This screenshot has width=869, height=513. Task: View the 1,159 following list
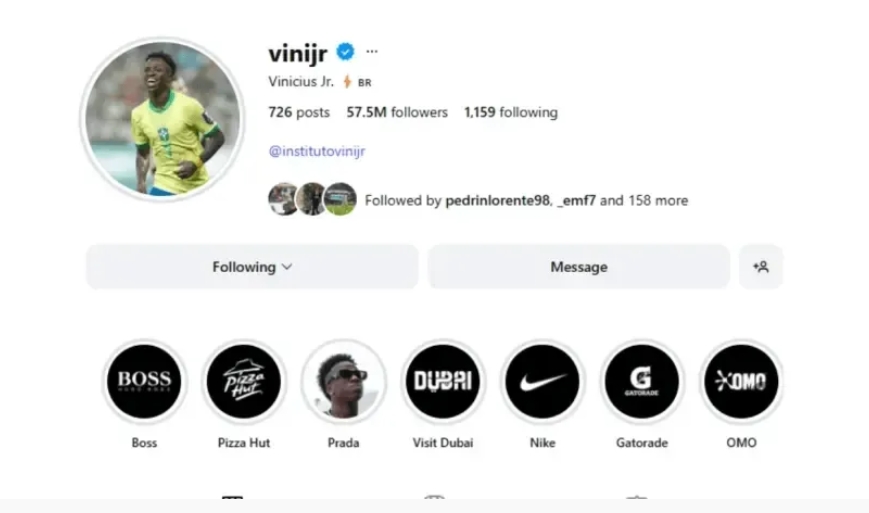click(x=510, y=113)
